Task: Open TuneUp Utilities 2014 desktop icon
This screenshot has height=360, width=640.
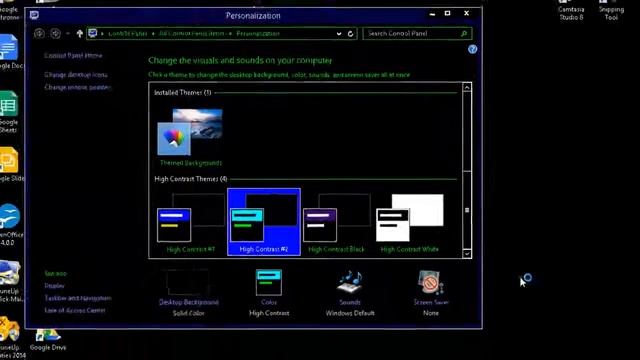Action: 10,338
